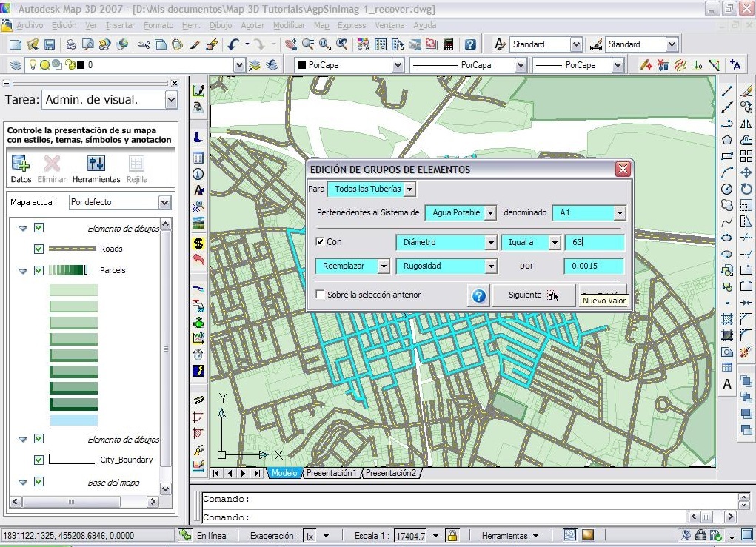Click the calculator icon in top toolbar
Viewport: 756px width, 547px height.
[x=448, y=44]
